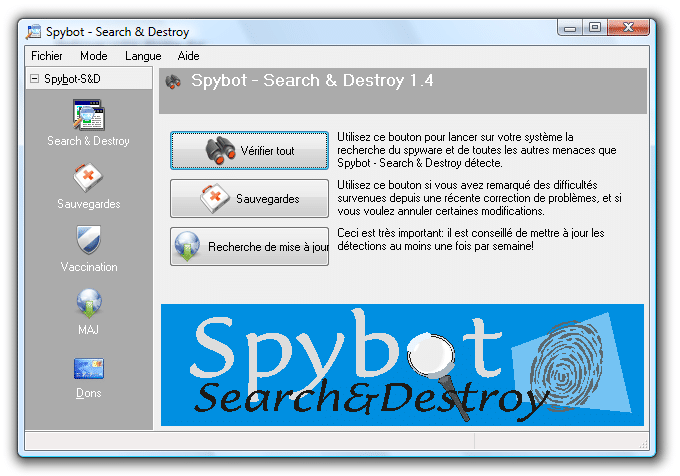Open the Langue menu
The height and width of the screenshot is (476, 680).
(x=143, y=56)
